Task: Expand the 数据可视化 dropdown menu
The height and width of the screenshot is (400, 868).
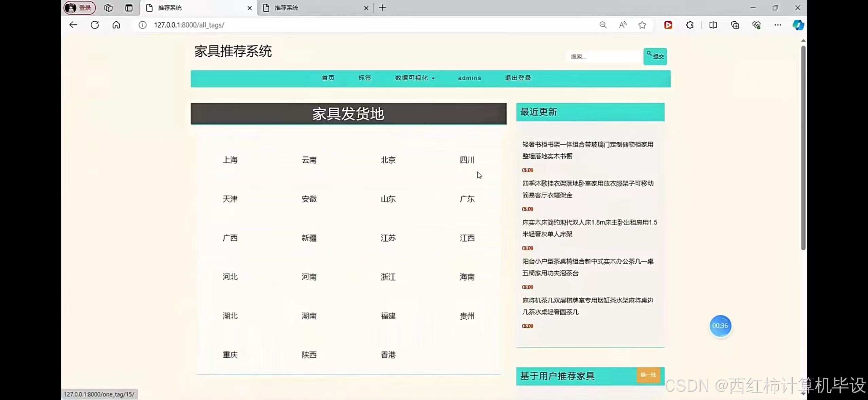Action: (414, 78)
